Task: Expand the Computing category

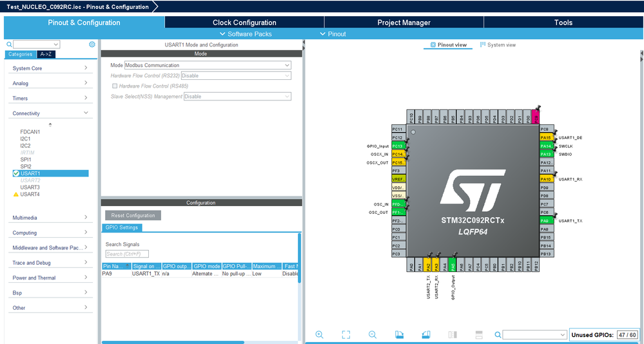Action: [x=50, y=233]
